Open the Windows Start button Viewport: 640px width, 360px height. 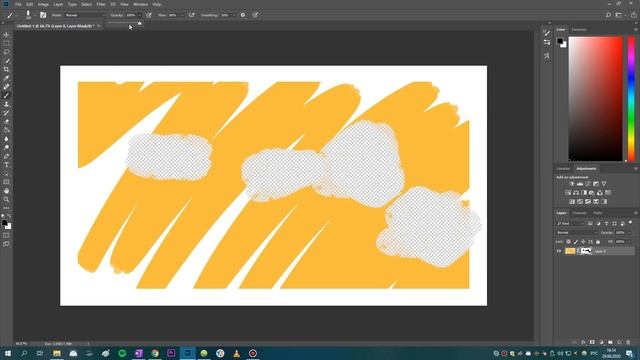point(7,353)
